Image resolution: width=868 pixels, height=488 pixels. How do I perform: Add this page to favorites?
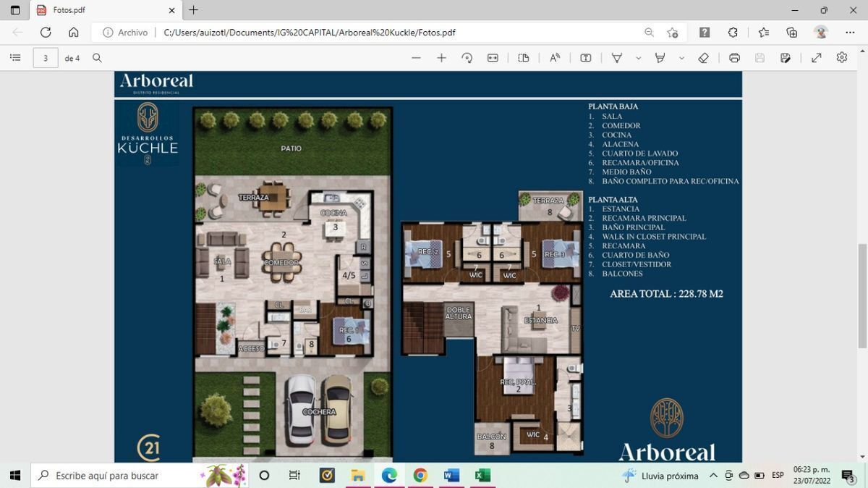pyautogui.click(x=673, y=33)
